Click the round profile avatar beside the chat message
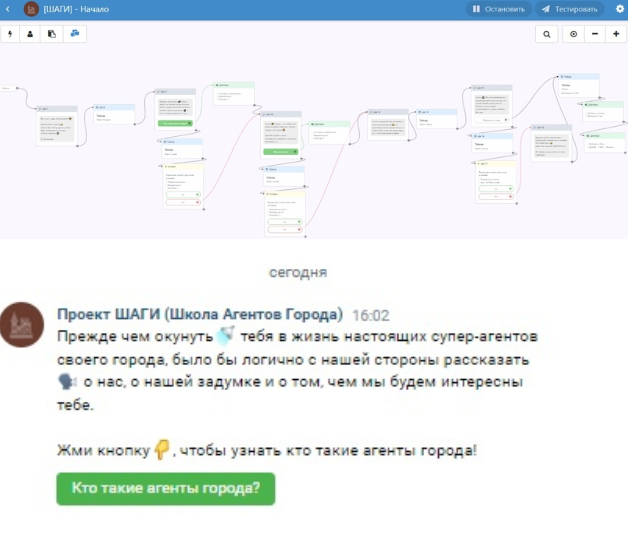 pyautogui.click(x=22, y=325)
